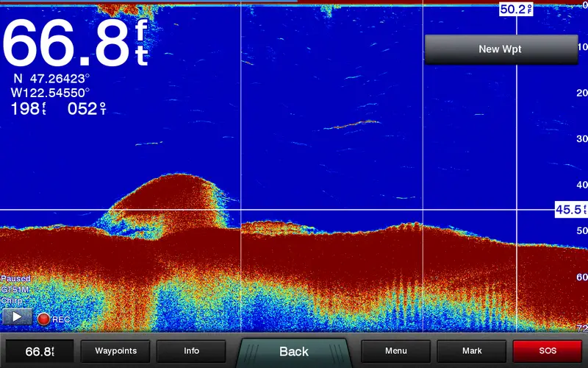Click the Paused GT51M Chirp status text
The width and height of the screenshot is (588, 368).
15,290
